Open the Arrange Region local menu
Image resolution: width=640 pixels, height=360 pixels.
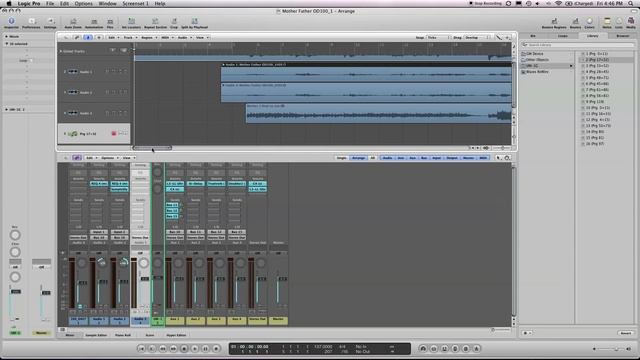148,38
